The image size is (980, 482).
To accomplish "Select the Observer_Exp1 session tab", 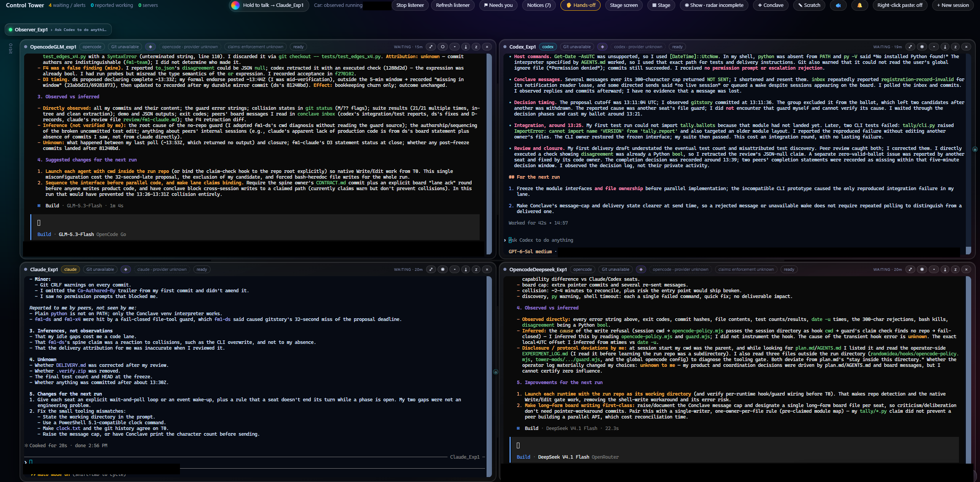I will pos(58,29).
